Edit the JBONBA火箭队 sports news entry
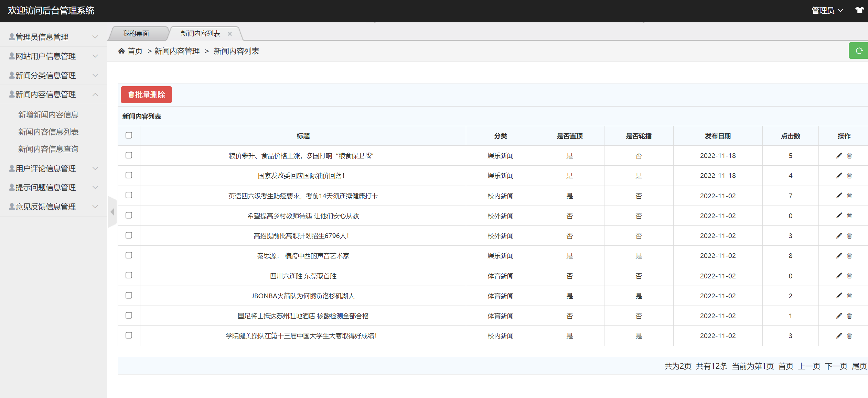 (838, 296)
